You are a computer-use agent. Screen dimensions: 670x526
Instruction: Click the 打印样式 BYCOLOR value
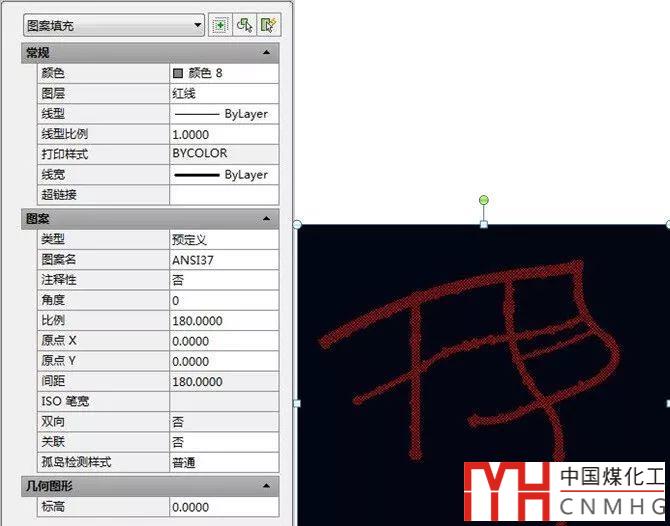click(224, 153)
